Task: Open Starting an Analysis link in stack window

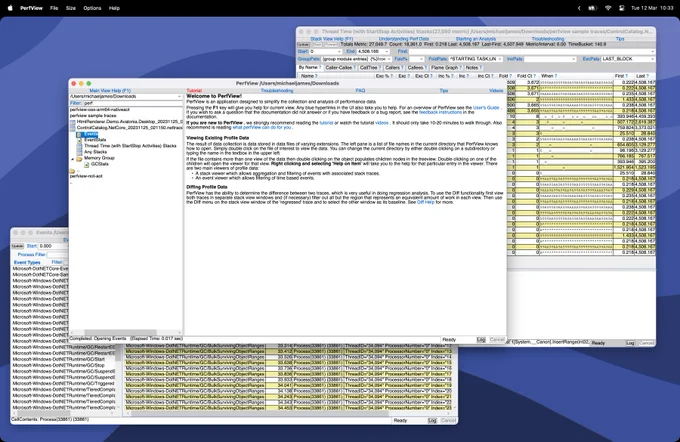Action: pyautogui.click(x=476, y=39)
